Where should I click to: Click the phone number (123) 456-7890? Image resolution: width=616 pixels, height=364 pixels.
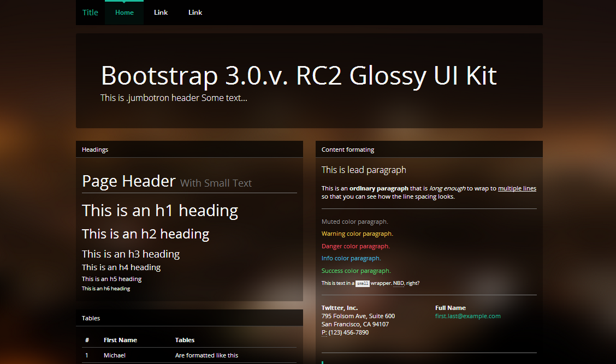pos(348,332)
